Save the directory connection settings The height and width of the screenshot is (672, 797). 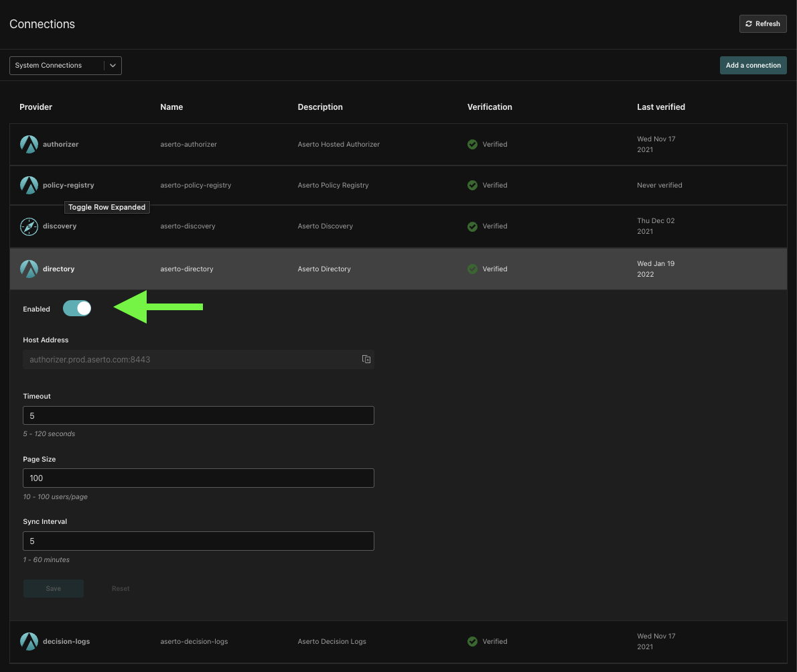(54, 589)
